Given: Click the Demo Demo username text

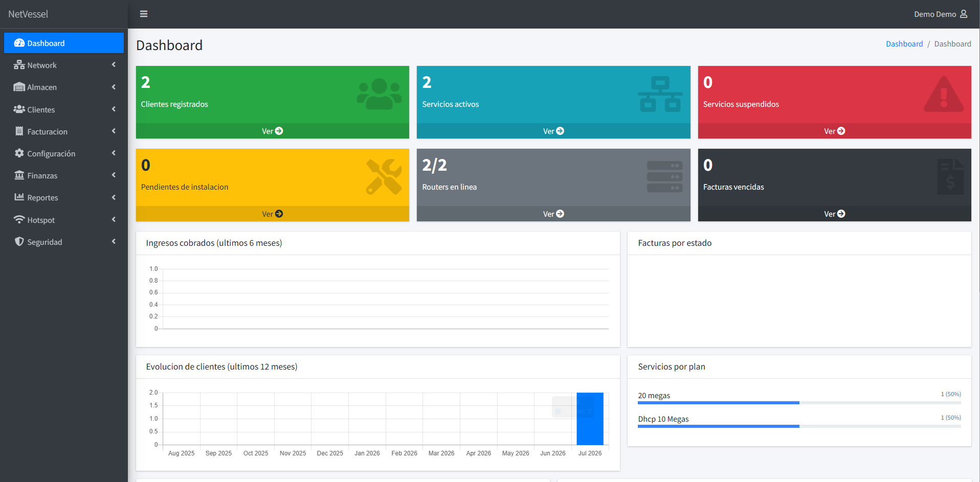Looking at the screenshot, I should [935, 14].
